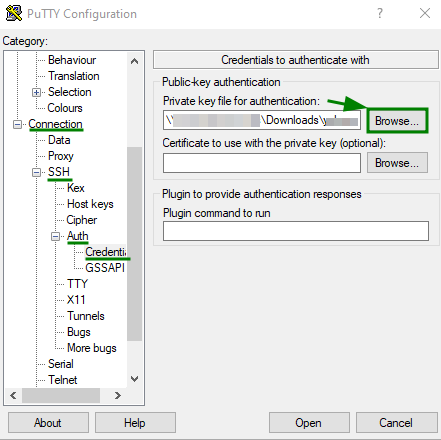Image resolution: width=441 pixels, height=440 pixels.
Task: Click the tree scroll down arrow
Action: (134, 379)
